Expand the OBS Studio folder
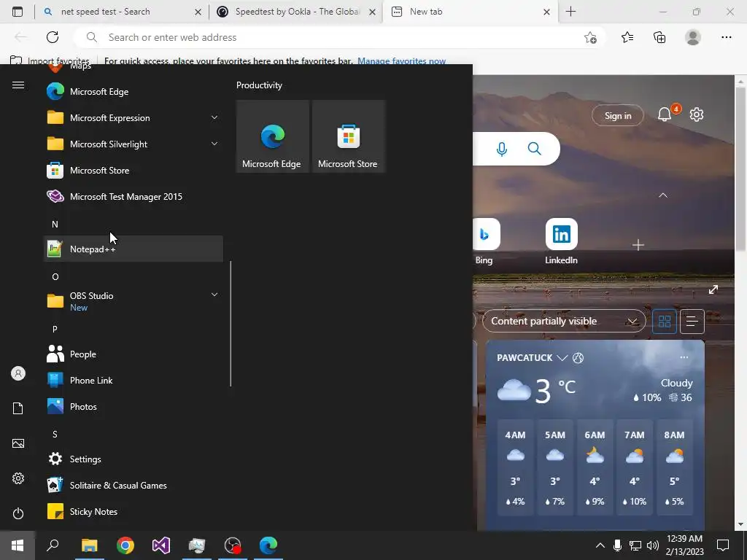Image resolution: width=747 pixels, height=560 pixels. tap(133, 301)
